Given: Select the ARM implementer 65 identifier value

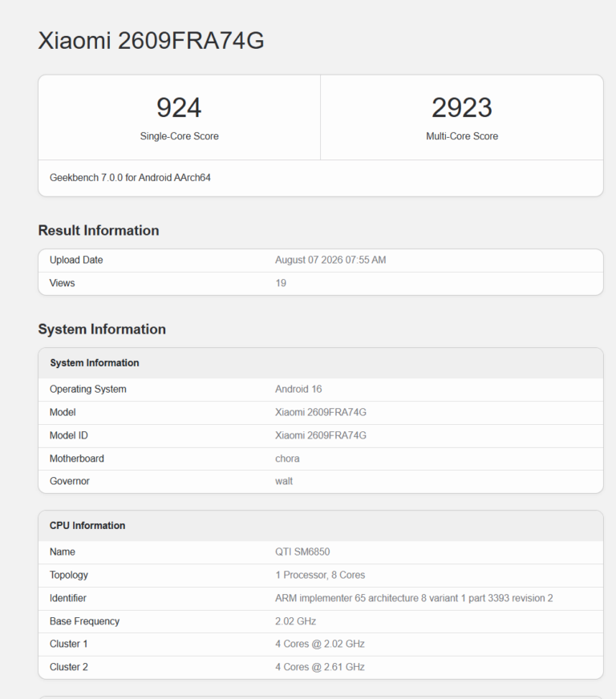Looking at the screenshot, I should [x=414, y=598].
